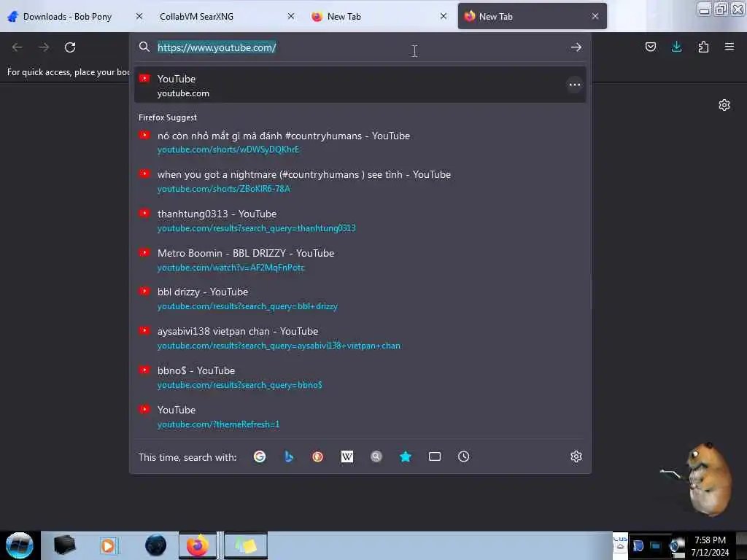
Task: Open the YouTube themeRefresh=1 suggestion
Action: click(x=360, y=416)
